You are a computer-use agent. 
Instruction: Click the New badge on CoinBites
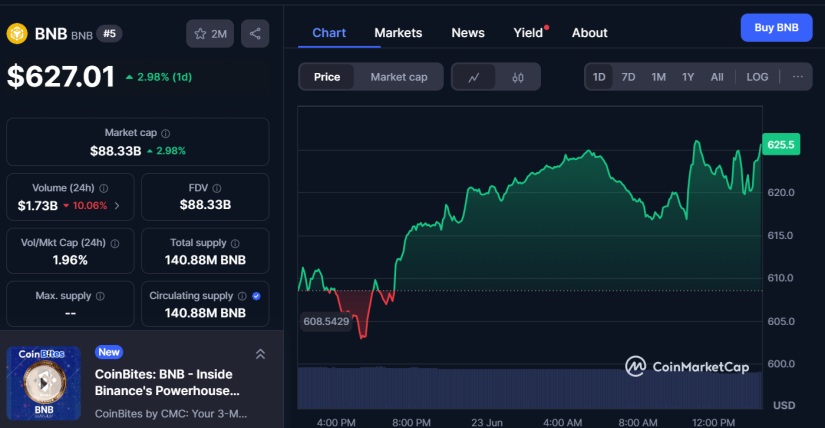109,352
